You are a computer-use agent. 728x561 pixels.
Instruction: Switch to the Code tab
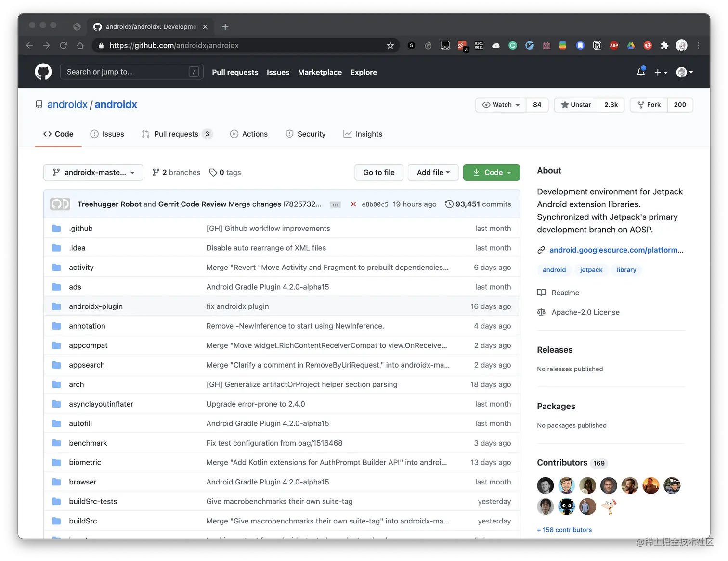tap(58, 134)
